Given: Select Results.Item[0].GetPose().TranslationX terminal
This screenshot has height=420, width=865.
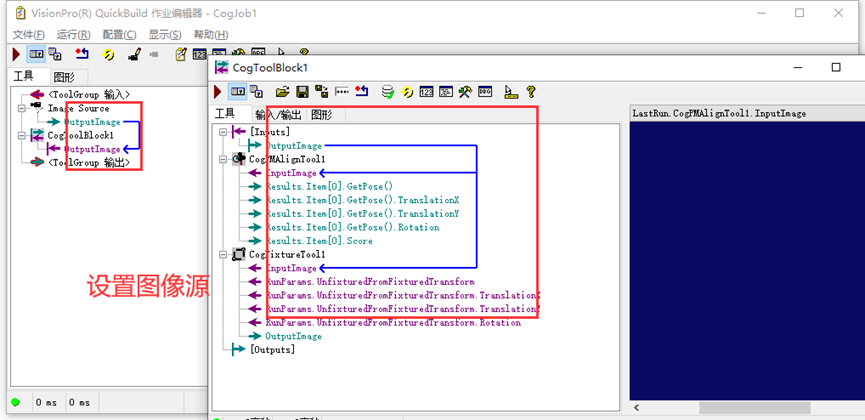Looking at the screenshot, I should [x=362, y=200].
